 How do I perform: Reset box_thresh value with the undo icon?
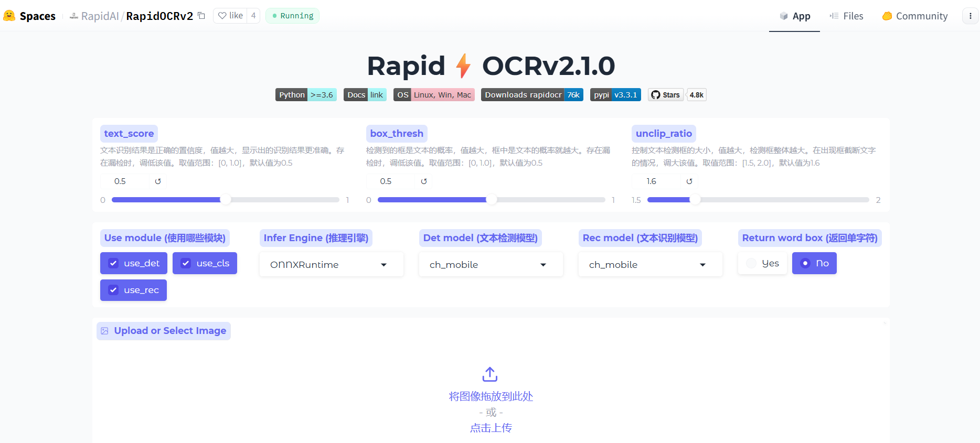pos(424,181)
